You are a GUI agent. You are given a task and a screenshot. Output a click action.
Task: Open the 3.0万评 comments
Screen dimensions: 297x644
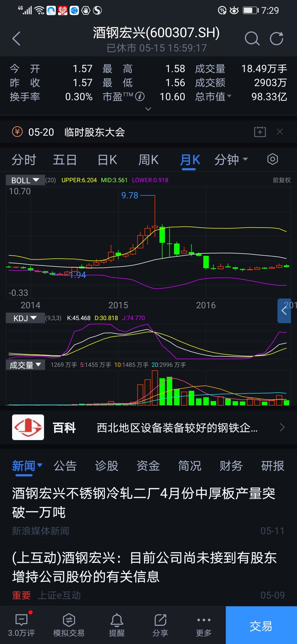click(21, 625)
